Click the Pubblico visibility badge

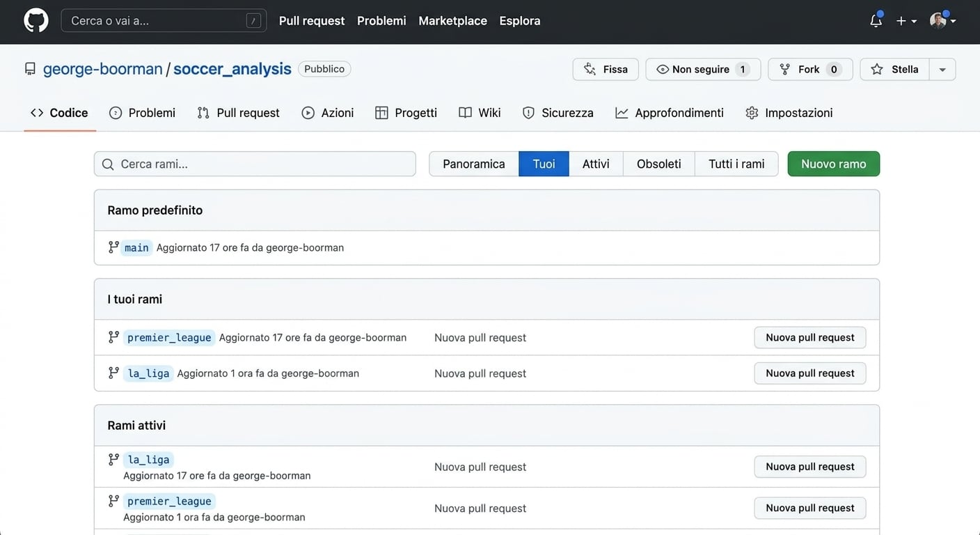coord(324,69)
